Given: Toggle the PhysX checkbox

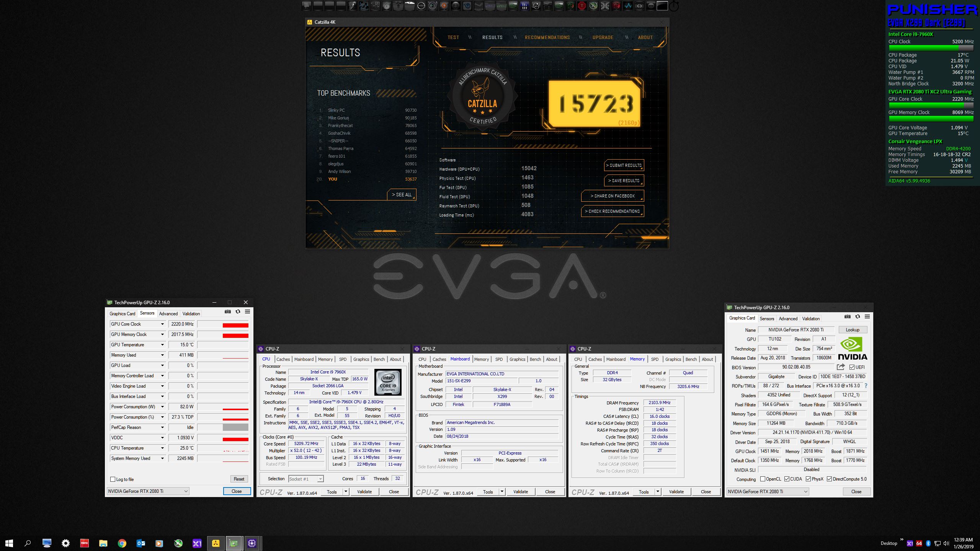Looking at the screenshot, I should tap(808, 479).
